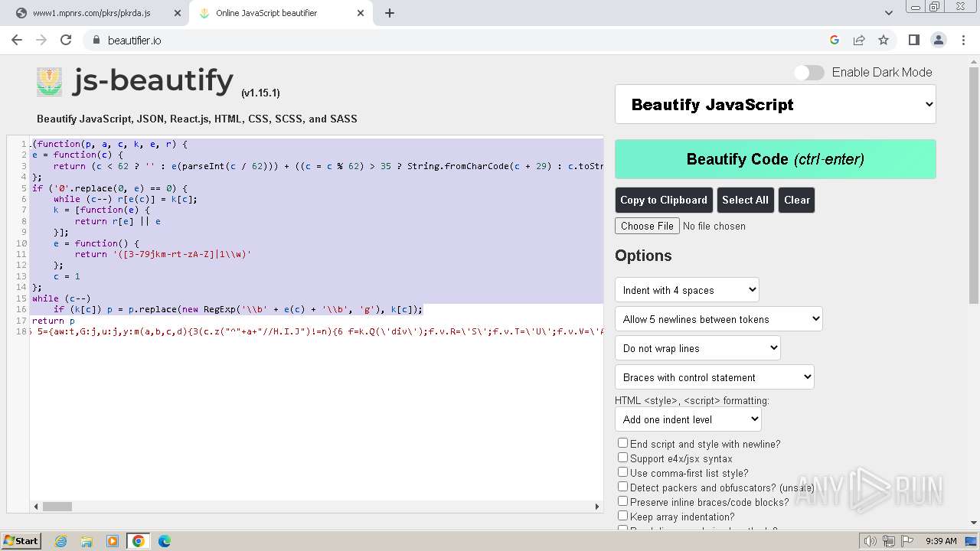Open the Beautify JavaScript language dropdown
The image size is (980, 551).
pyautogui.click(x=776, y=105)
